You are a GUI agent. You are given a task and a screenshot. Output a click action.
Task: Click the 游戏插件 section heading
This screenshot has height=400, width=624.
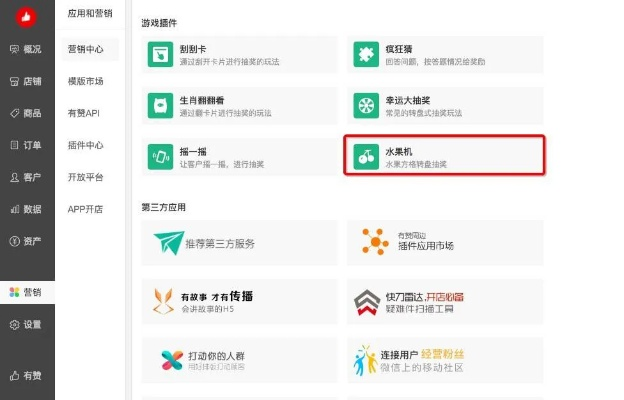[159, 23]
